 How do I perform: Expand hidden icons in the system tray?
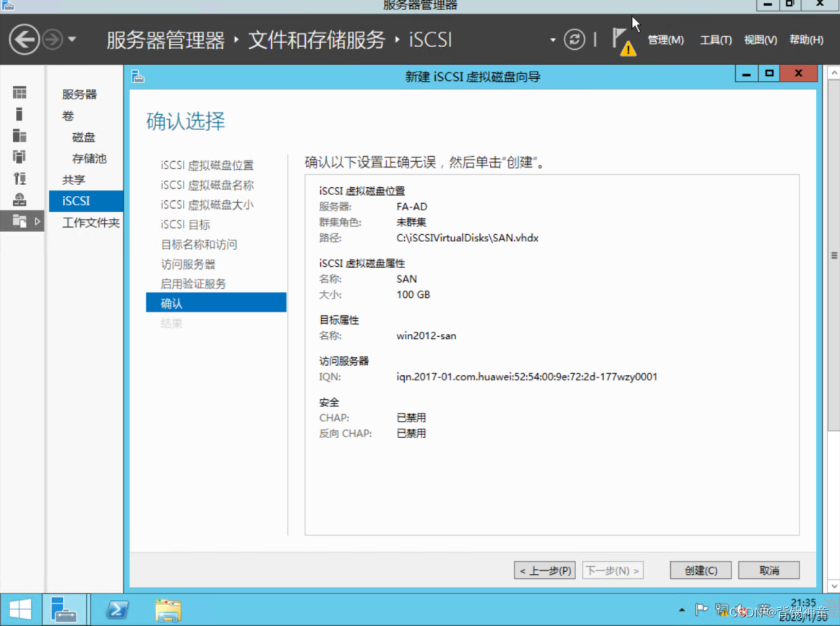[682, 609]
